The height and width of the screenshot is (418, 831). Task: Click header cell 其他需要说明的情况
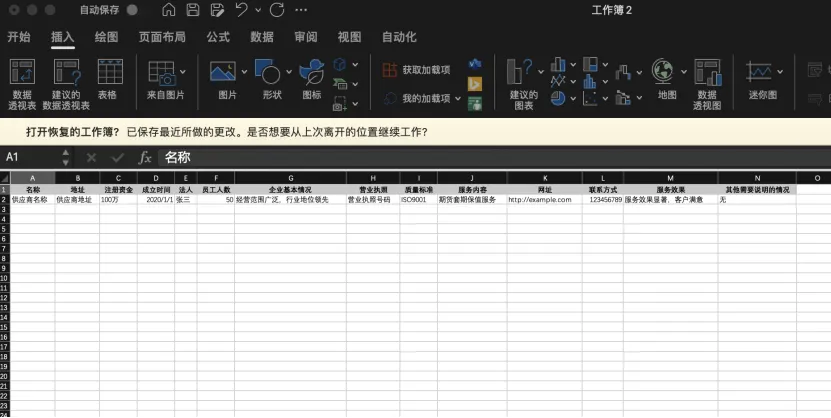click(x=757, y=190)
